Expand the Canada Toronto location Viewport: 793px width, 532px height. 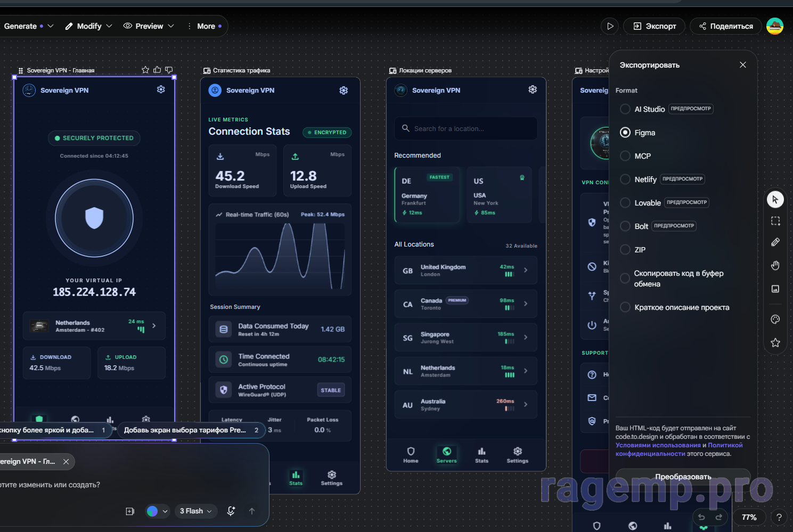(466, 304)
